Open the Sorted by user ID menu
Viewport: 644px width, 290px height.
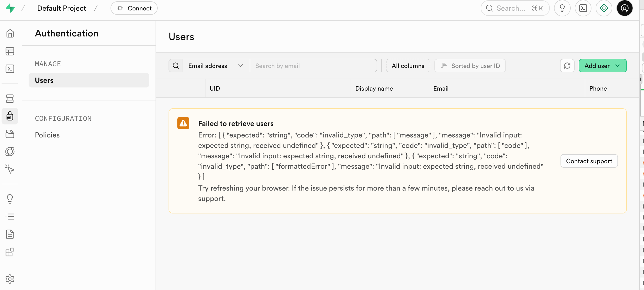pos(470,66)
